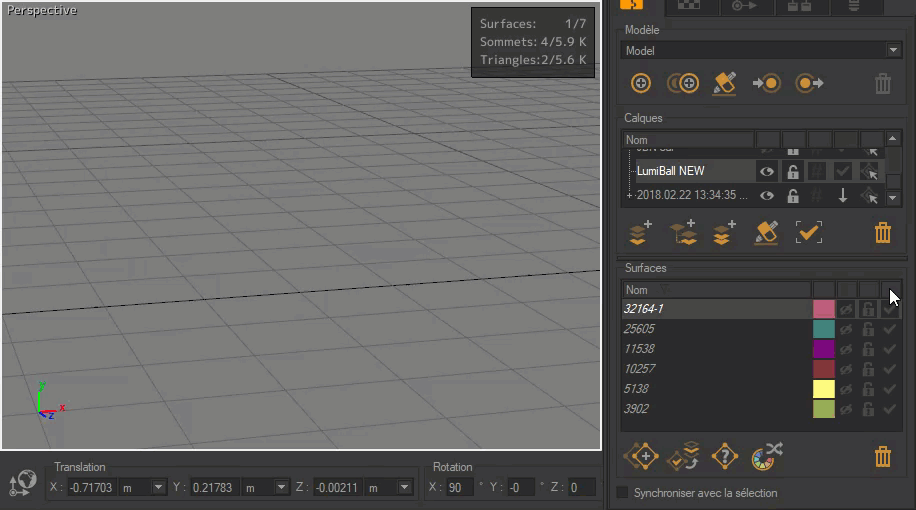Click the yellow color swatch of surface 5138
This screenshot has width=916, height=510.
coord(823,389)
